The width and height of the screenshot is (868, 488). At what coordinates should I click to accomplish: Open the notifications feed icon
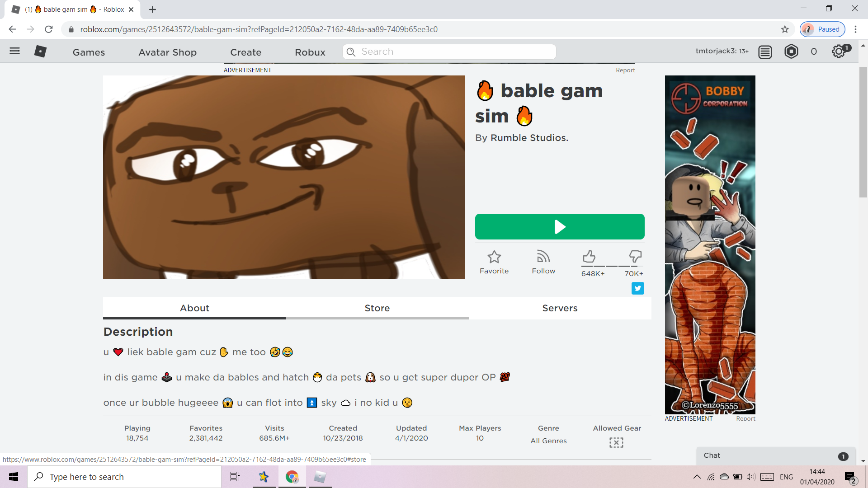coord(765,52)
